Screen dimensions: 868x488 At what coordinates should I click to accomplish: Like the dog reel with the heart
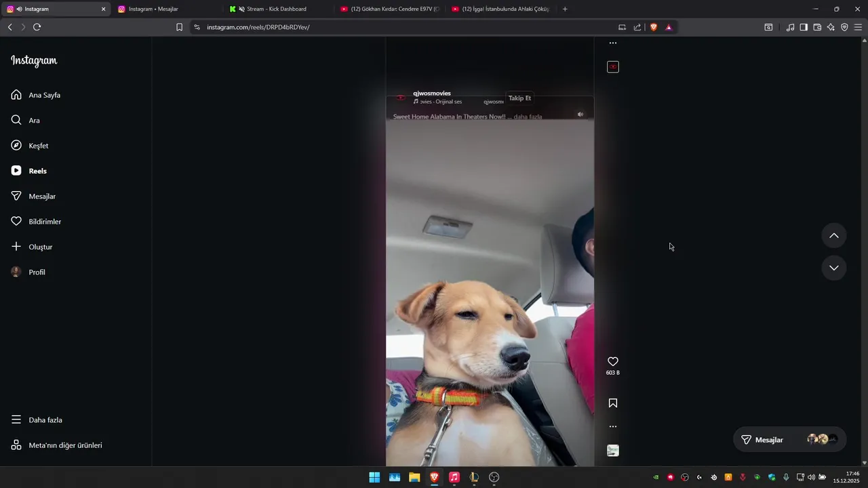tap(613, 361)
